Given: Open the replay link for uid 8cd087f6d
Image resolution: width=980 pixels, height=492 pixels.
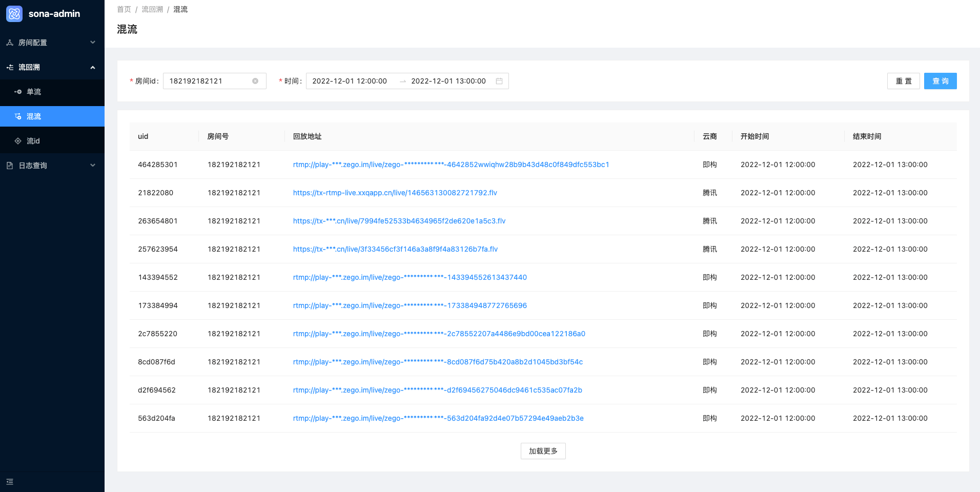Looking at the screenshot, I should point(438,362).
